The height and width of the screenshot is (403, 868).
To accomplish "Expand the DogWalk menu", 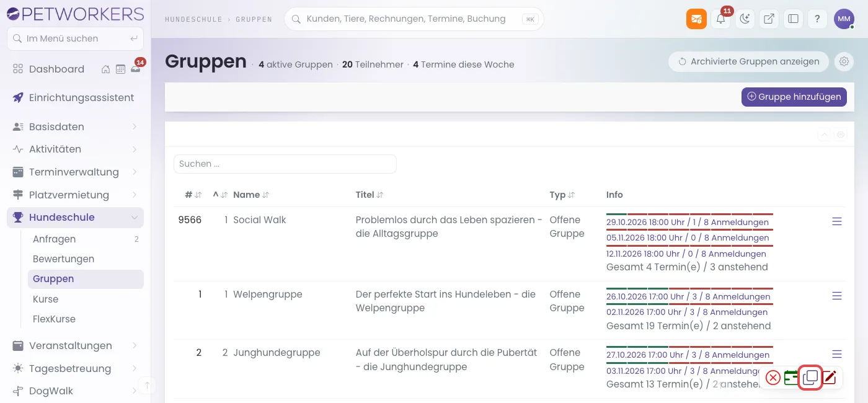I will click(x=75, y=391).
